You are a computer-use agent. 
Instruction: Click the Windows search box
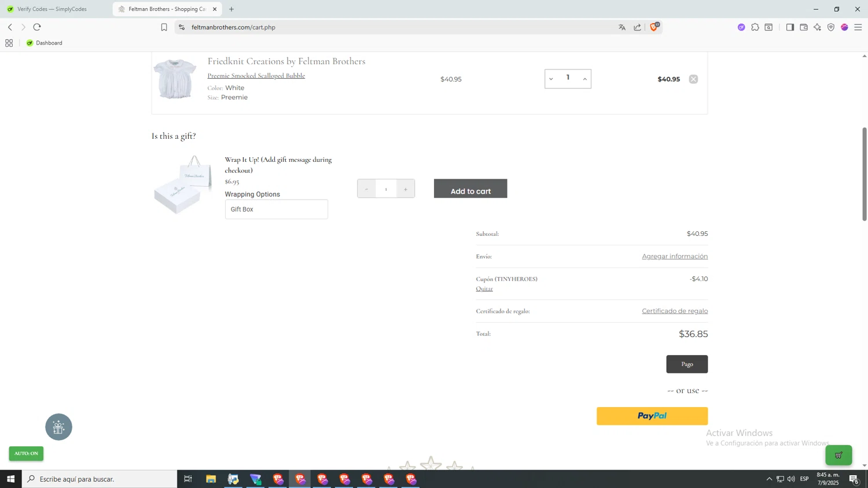[100, 479]
